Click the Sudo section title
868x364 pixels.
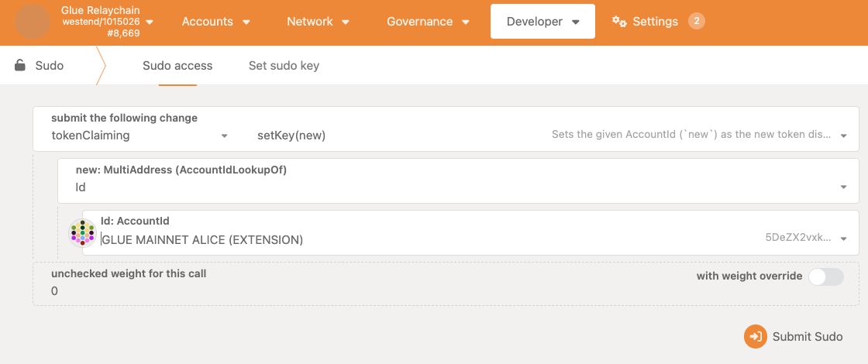tap(50, 65)
